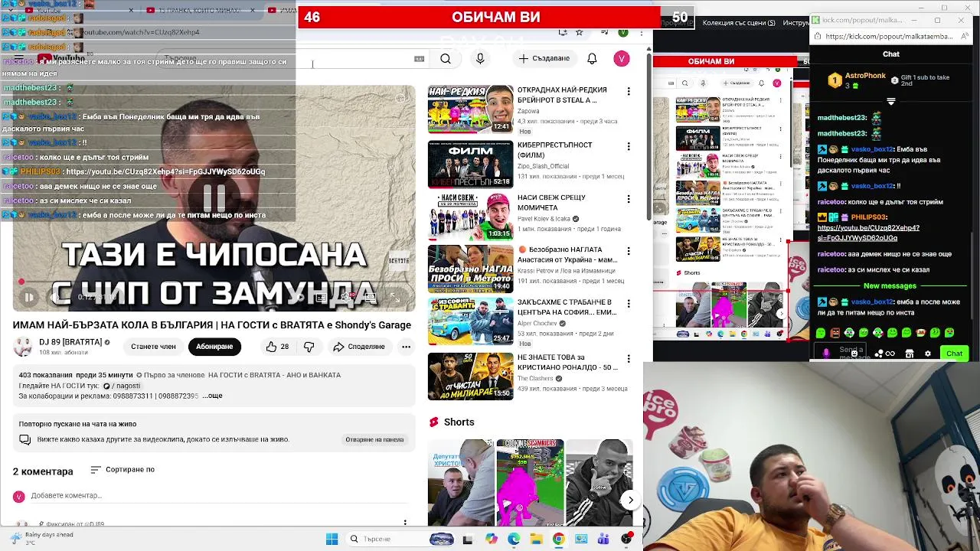Screen dimensions: 980x551
Task: Bookmark this page with the star icon
Action: click(x=580, y=32)
